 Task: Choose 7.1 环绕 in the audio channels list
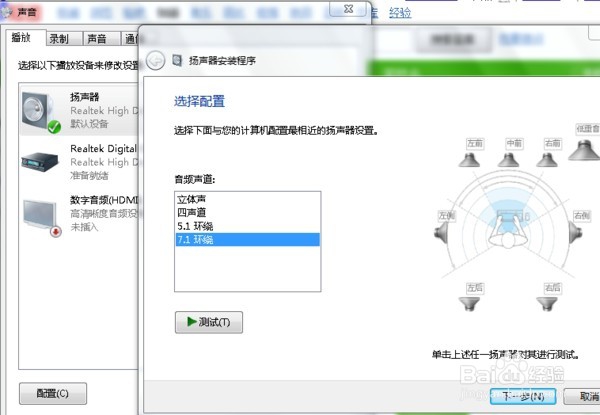click(x=248, y=239)
